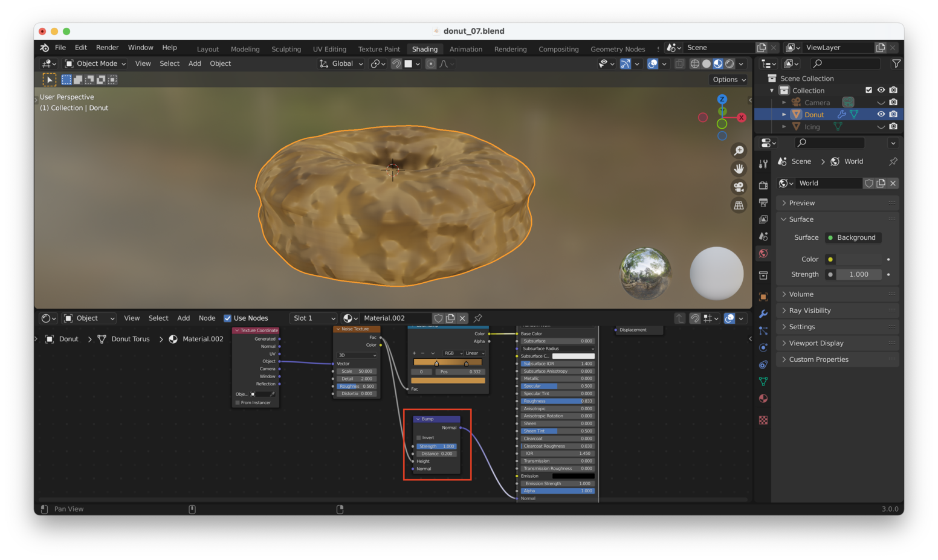
Task: Adjust the world Strength slider
Action: coord(858,274)
